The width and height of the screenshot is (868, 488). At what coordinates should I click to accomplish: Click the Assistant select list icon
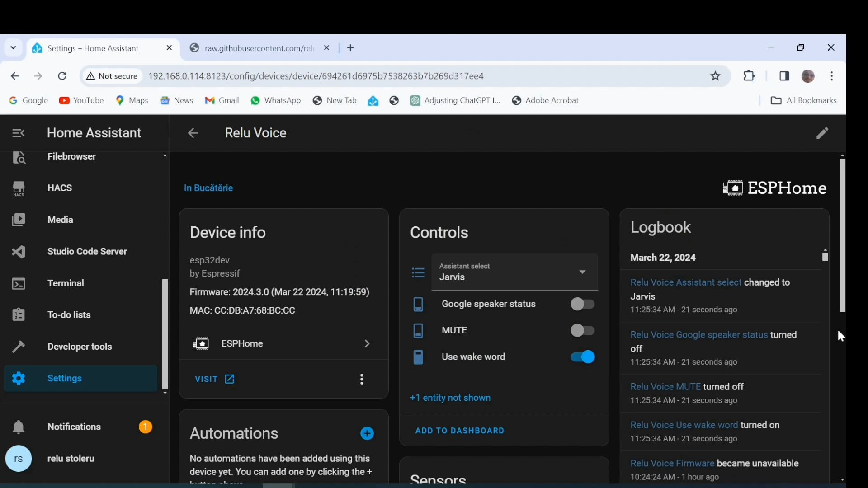[x=418, y=272]
